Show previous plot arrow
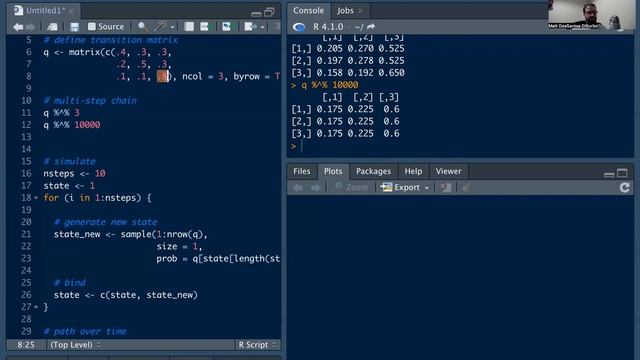Viewport: 640px width, 360px height. point(298,187)
